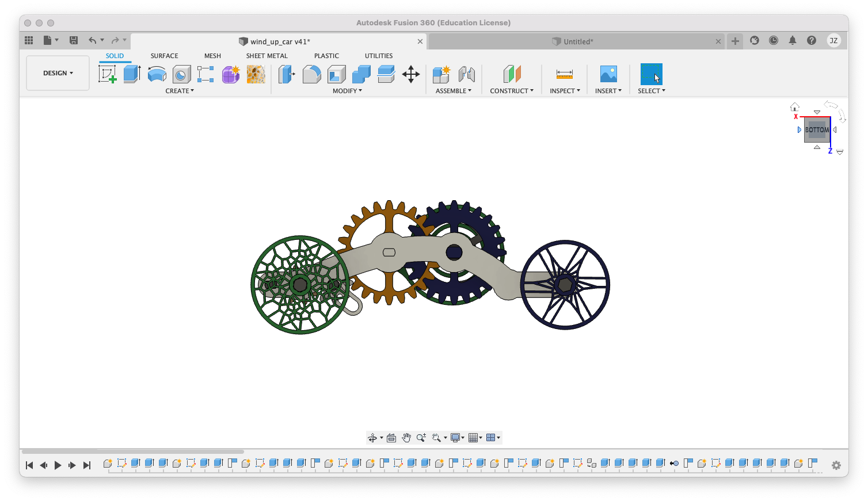This screenshot has width=868, height=501.
Task: Open the File menu dropdown
Action: click(x=51, y=40)
